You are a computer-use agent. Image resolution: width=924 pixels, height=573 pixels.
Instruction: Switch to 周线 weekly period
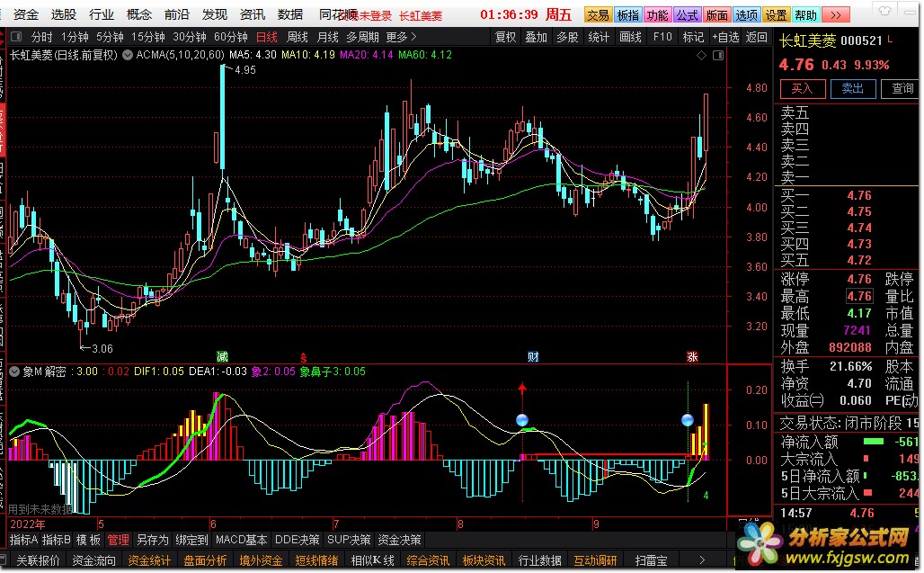coord(297,37)
